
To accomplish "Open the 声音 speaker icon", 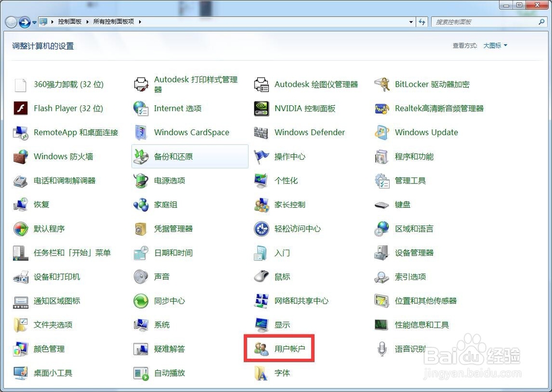I will [x=141, y=277].
